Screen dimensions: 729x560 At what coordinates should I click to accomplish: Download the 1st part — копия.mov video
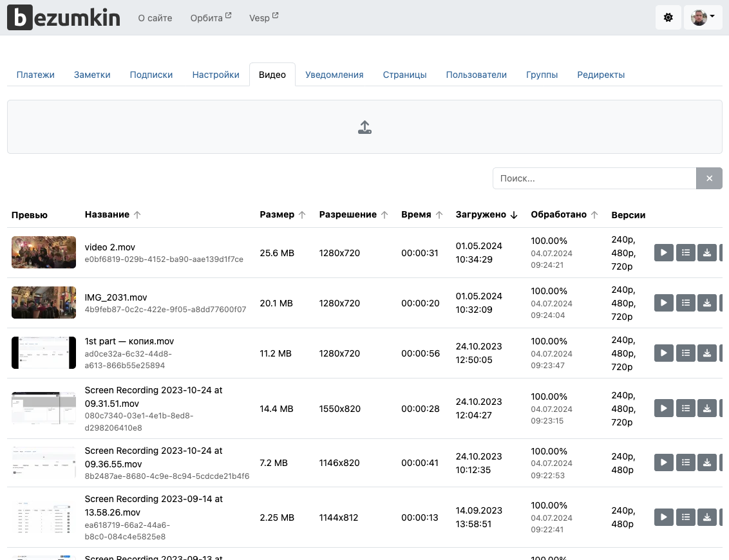click(707, 353)
